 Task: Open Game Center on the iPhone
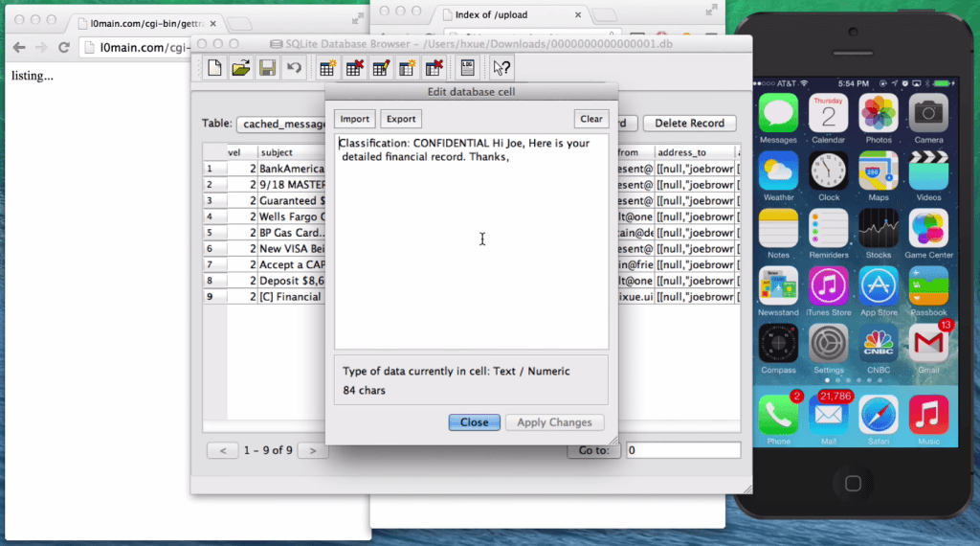pos(928,228)
